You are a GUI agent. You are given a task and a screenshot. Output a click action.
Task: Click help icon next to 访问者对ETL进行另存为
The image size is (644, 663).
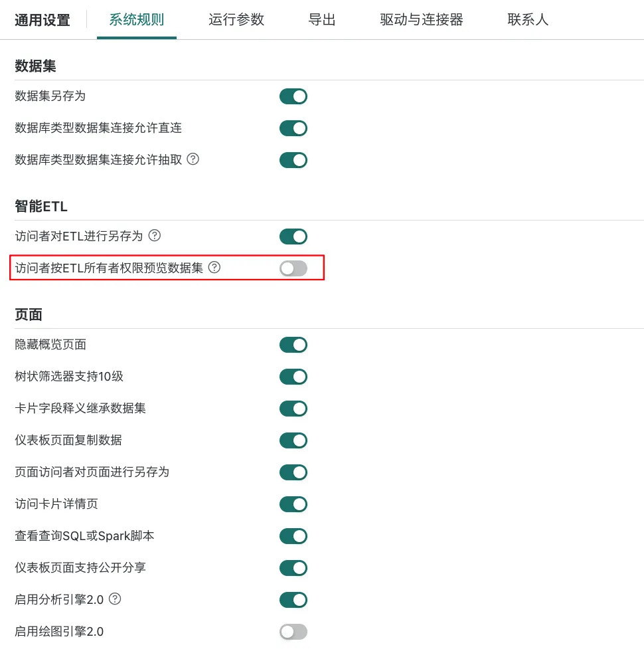tap(155, 235)
